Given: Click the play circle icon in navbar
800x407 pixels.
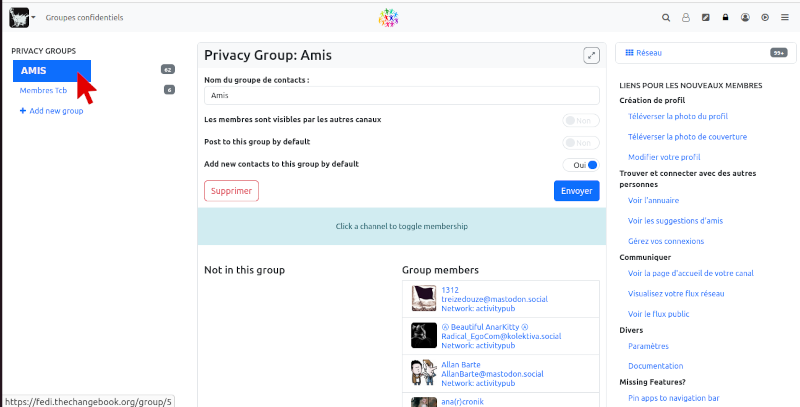Looking at the screenshot, I should coord(765,17).
